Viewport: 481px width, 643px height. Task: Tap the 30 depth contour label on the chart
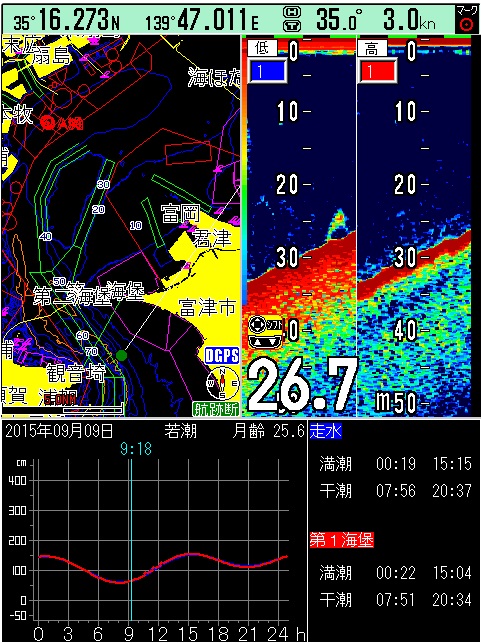103,185
